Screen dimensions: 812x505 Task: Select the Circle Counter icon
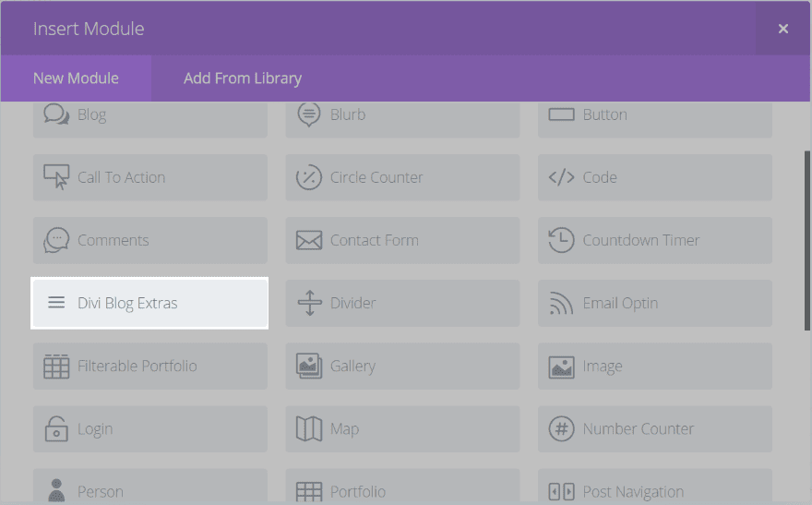click(309, 177)
